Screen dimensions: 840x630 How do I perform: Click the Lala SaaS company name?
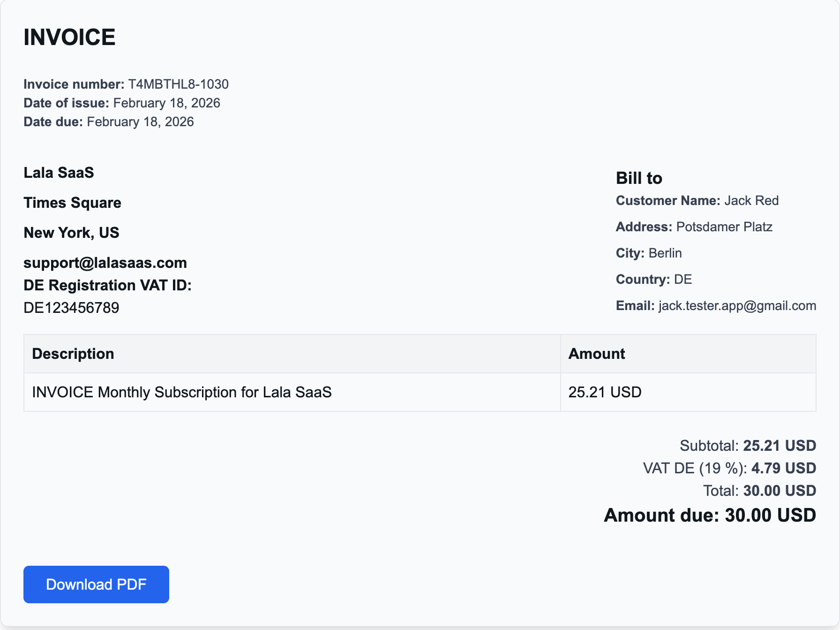point(59,173)
